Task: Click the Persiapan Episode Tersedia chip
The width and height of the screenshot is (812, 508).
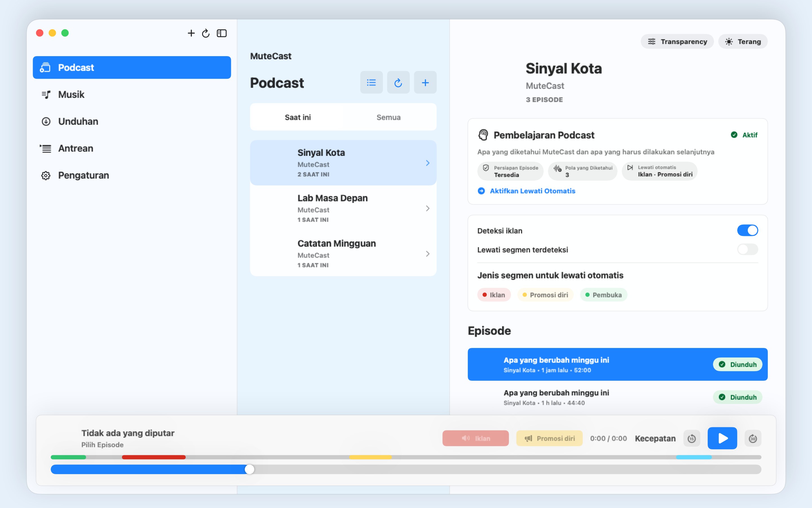Action: (510, 171)
